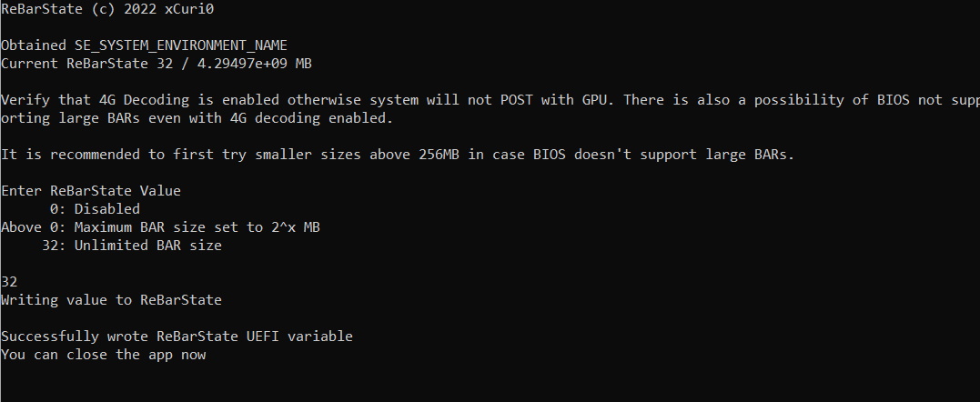Click the 'Verify that 4G Decoding' warning line

pos(490,100)
